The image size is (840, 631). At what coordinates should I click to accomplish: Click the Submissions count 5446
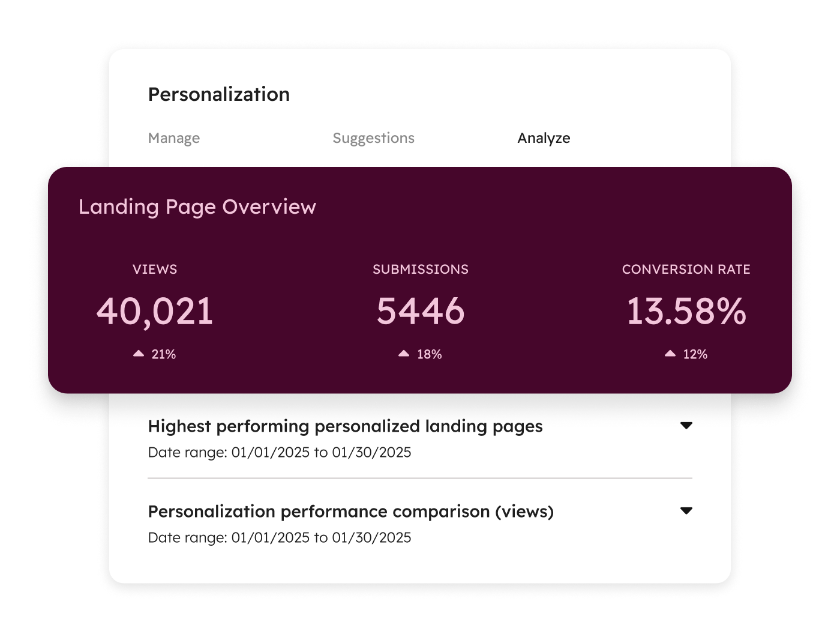(x=420, y=311)
